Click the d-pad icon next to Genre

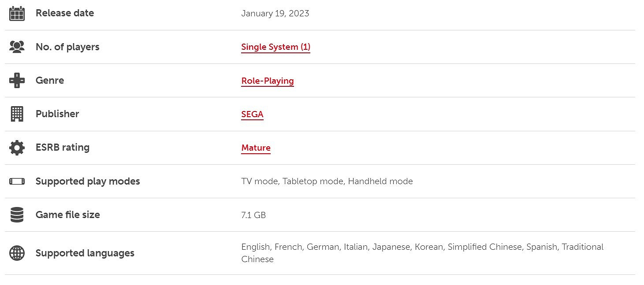pos(17,81)
